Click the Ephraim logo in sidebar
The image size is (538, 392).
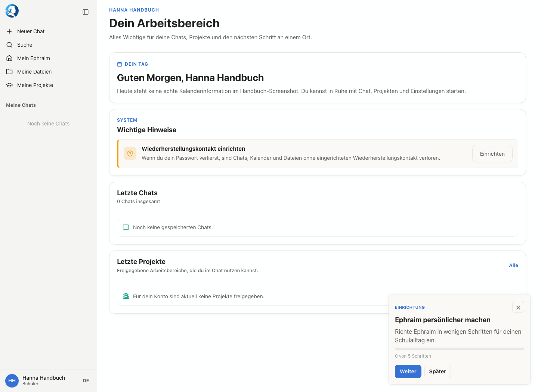[x=12, y=11]
